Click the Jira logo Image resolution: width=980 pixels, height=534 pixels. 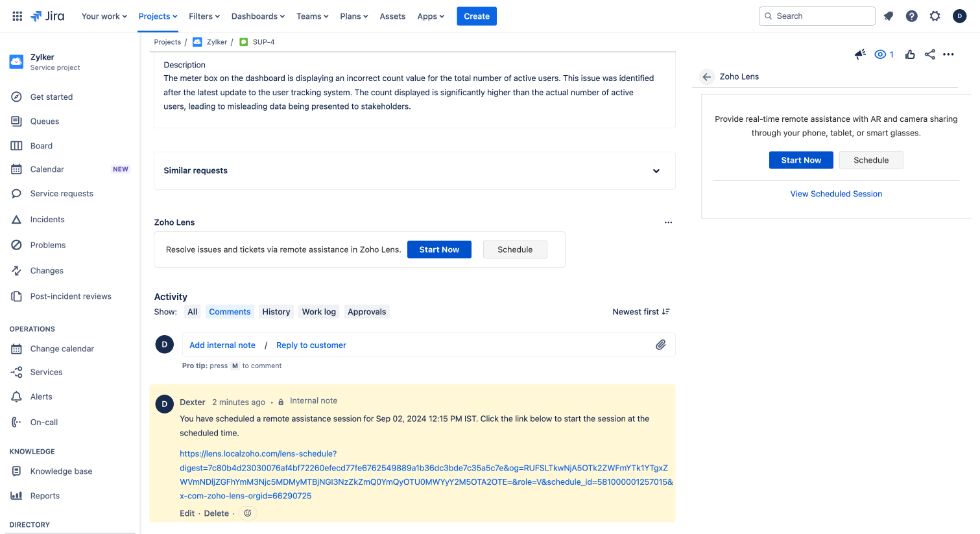coord(47,16)
